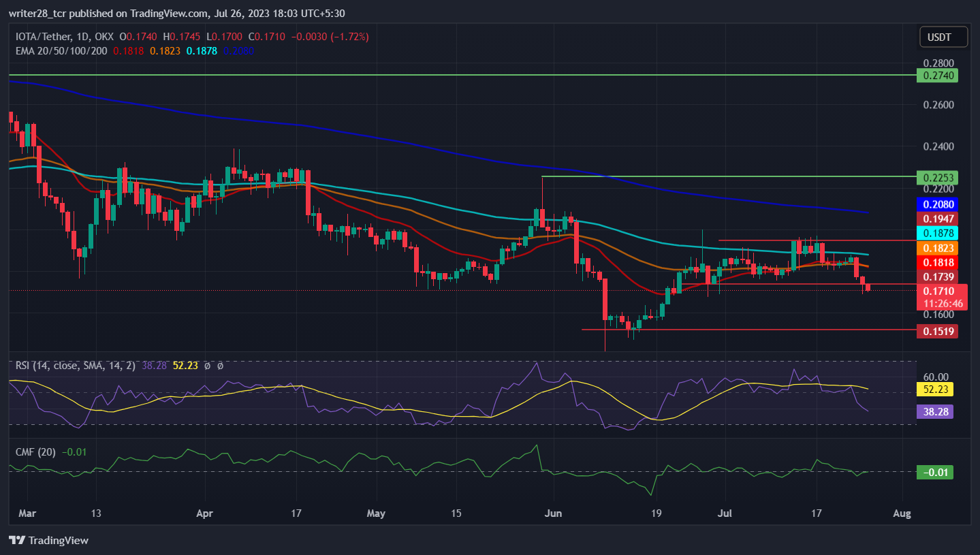Click the red 0.1818 value in EMA legend
The width and height of the screenshot is (980, 555).
(128, 50)
